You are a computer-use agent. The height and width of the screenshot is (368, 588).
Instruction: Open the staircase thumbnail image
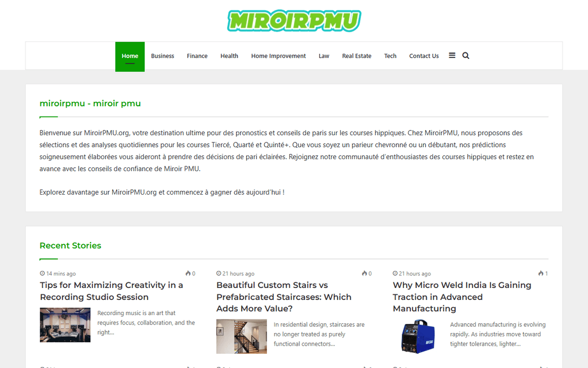click(242, 336)
